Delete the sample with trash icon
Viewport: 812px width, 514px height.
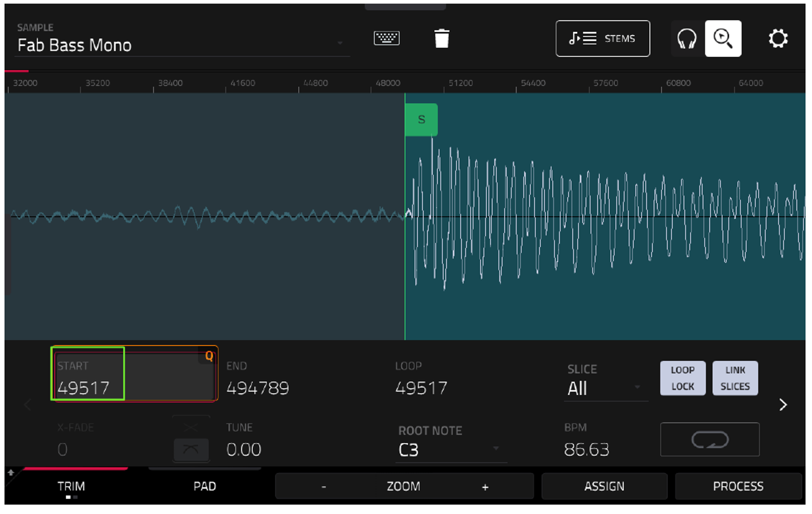[441, 39]
